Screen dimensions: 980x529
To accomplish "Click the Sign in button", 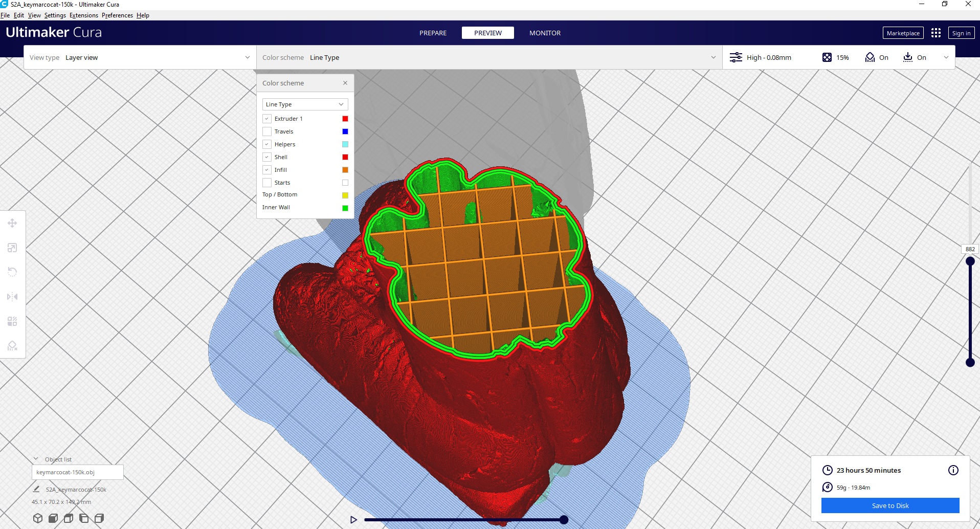I will click(x=961, y=33).
